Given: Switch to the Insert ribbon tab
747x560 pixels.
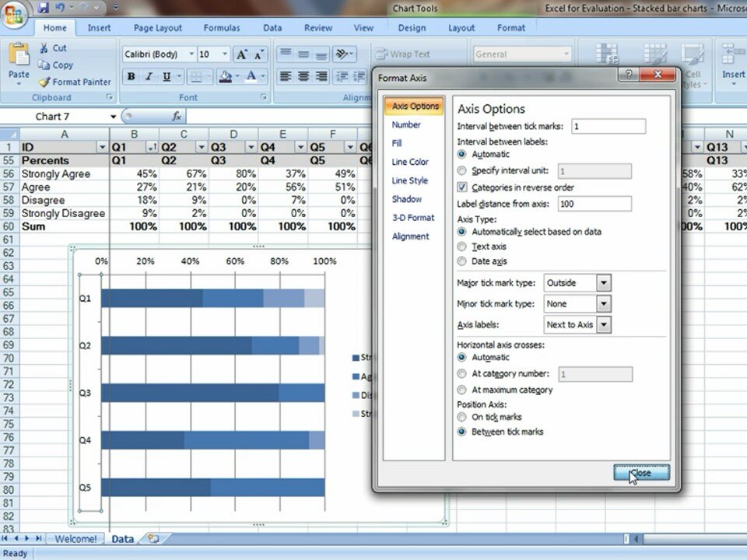Looking at the screenshot, I should tap(99, 28).
